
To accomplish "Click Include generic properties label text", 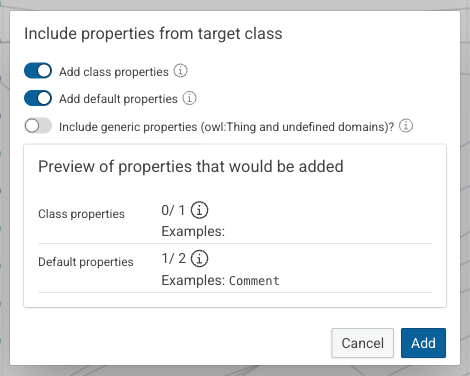I will (x=227, y=127).
